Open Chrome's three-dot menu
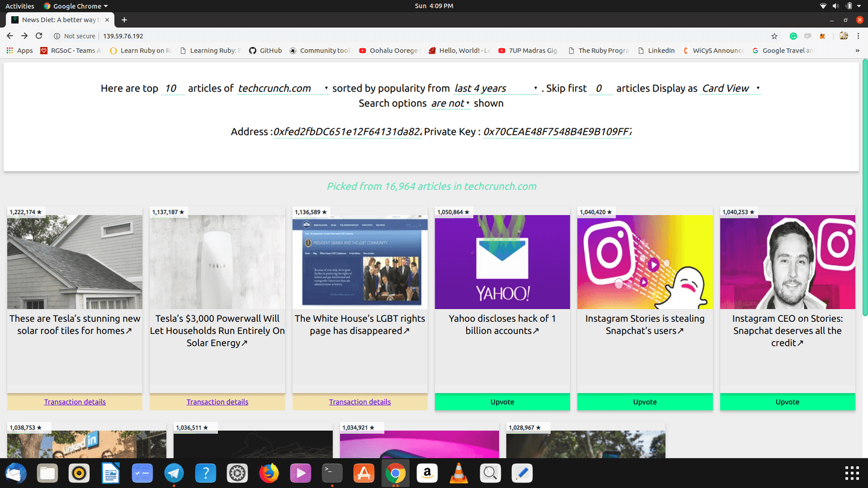868x488 pixels. pyautogui.click(x=858, y=36)
